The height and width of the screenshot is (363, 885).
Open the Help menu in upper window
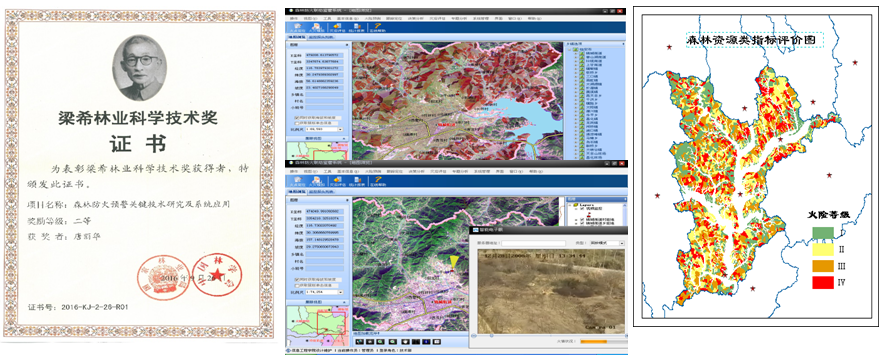(534, 19)
